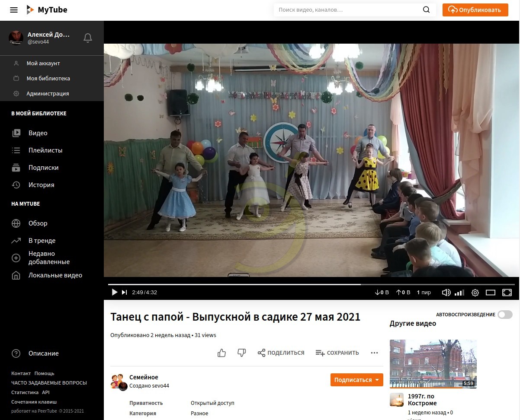
Task: Enter fullscreen mode
Action: pos(507,293)
